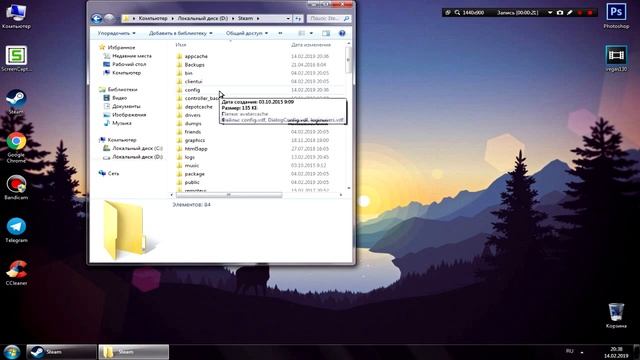Open the Изображения library

click(x=129, y=115)
